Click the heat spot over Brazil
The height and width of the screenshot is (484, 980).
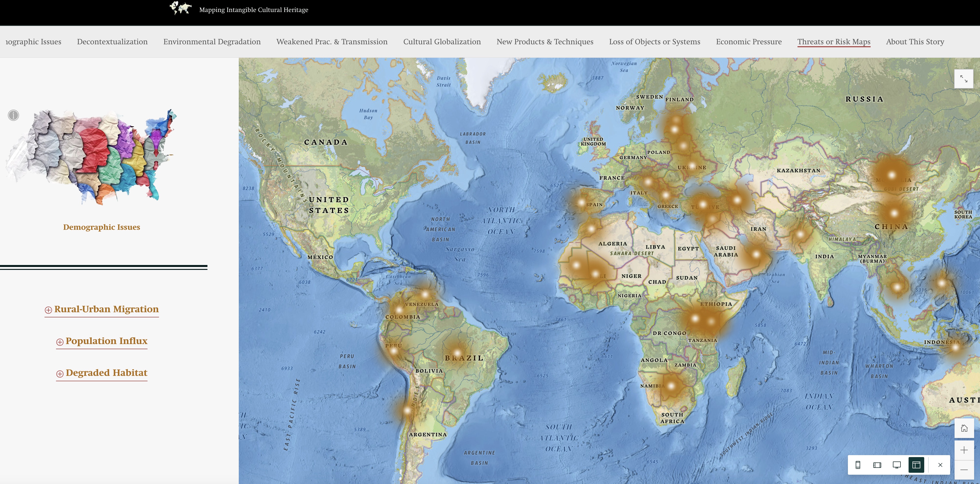tap(457, 353)
